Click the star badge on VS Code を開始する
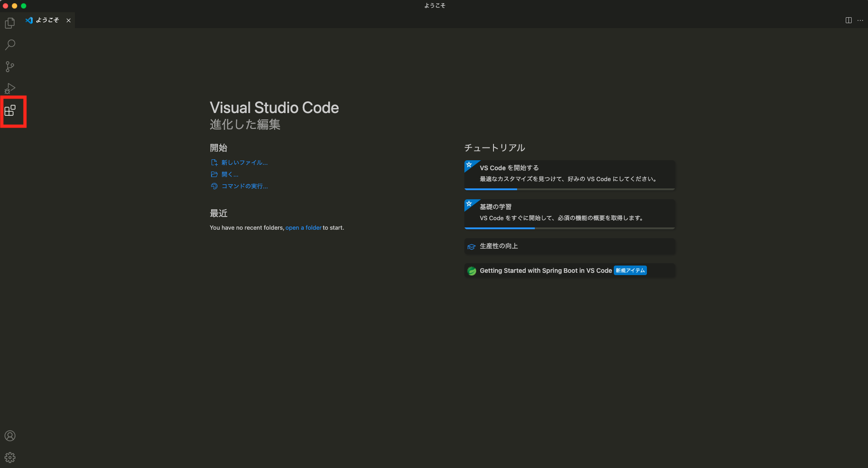Image resolution: width=868 pixels, height=468 pixels. (x=469, y=165)
